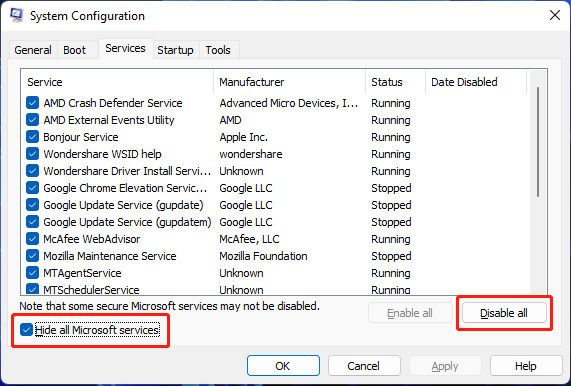This screenshot has height=386, width=571.
Task: Uncheck Google Chrome Elevation Service checkbox
Action: coord(32,188)
